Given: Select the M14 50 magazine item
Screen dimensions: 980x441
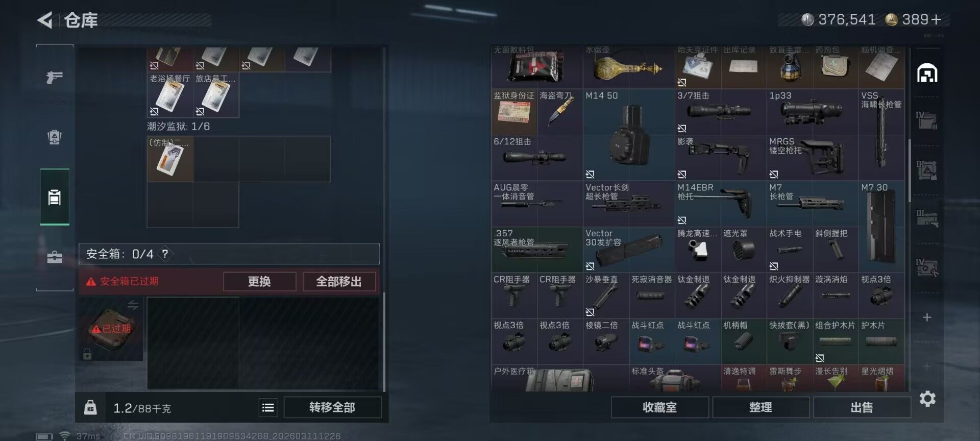Looking at the screenshot, I should coord(629,135).
